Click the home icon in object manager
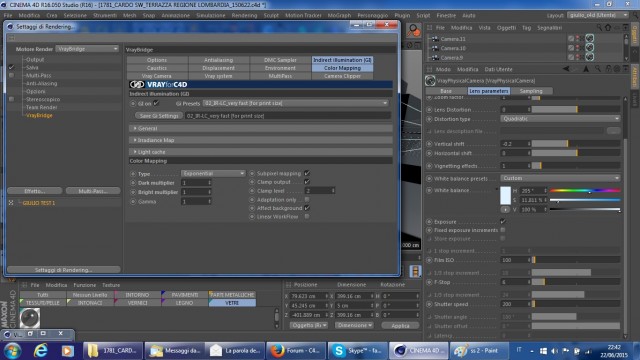640x360 pixels. pos(608,27)
